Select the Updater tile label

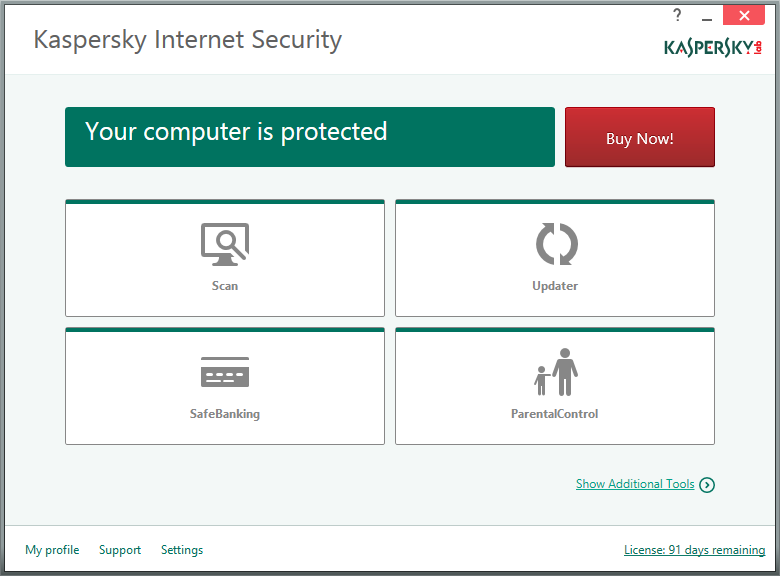555,286
